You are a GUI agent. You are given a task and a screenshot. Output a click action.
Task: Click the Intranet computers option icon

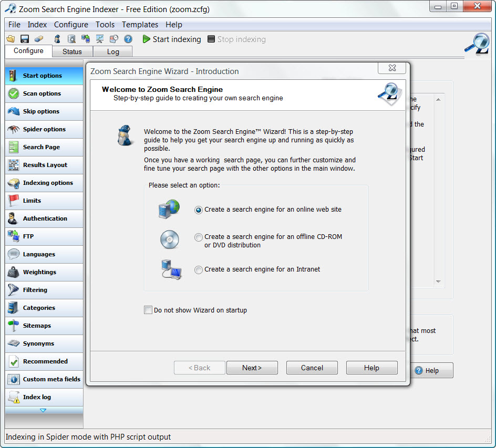coord(171,269)
